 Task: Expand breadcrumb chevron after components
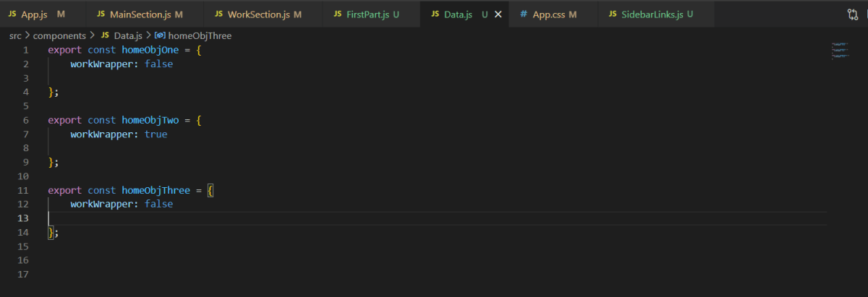coord(92,35)
